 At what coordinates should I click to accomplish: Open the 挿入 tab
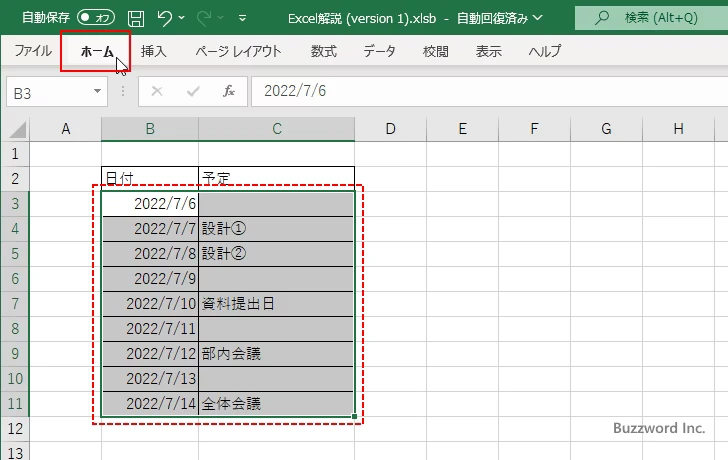154,51
